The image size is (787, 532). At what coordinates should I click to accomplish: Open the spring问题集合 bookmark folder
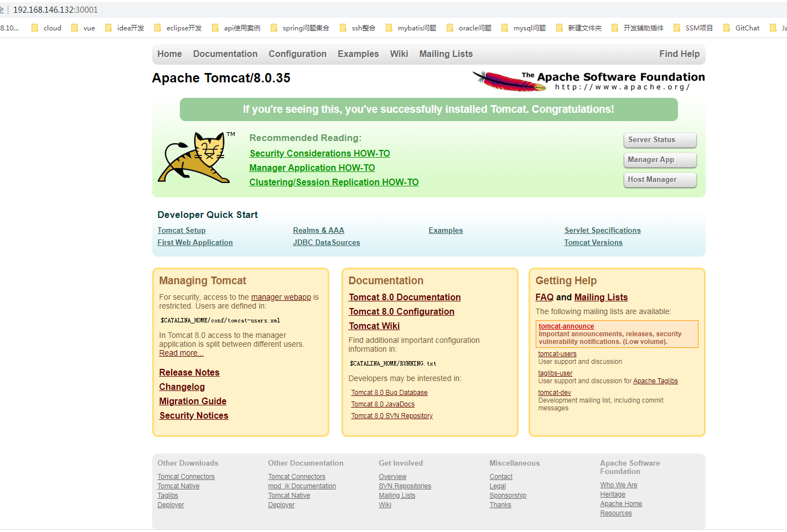tap(300, 28)
